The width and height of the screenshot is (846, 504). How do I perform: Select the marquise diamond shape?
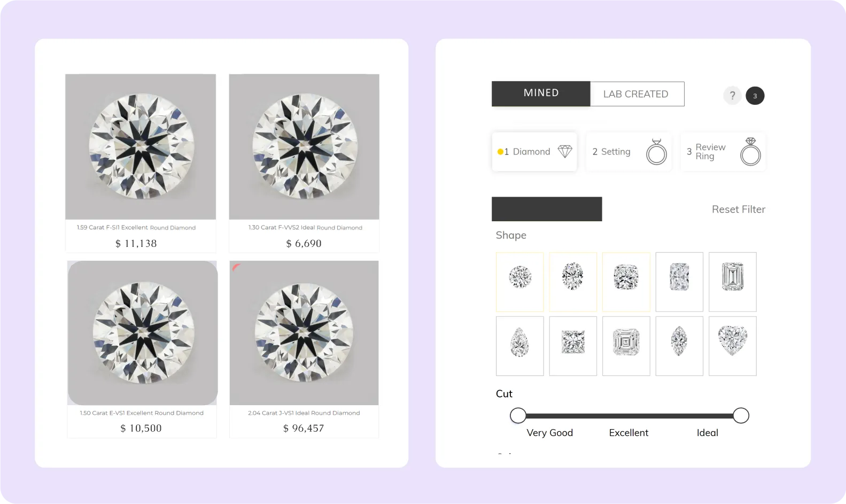click(x=679, y=346)
